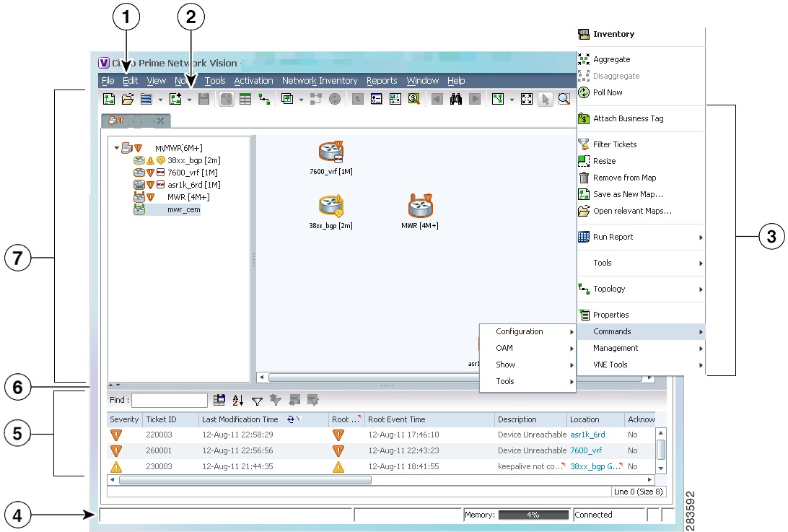
Task: Open the Tools menu in menu bar
Action: 215,80
